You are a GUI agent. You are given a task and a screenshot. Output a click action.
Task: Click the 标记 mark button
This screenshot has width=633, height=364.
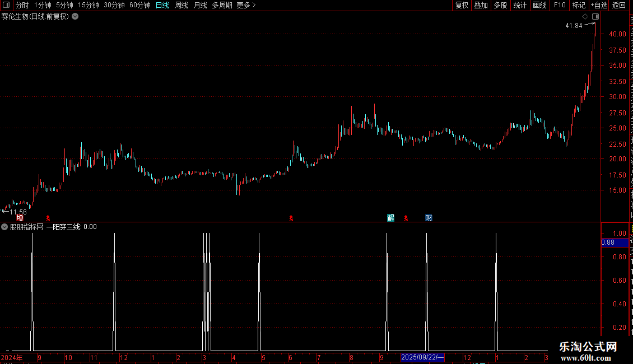point(579,5)
